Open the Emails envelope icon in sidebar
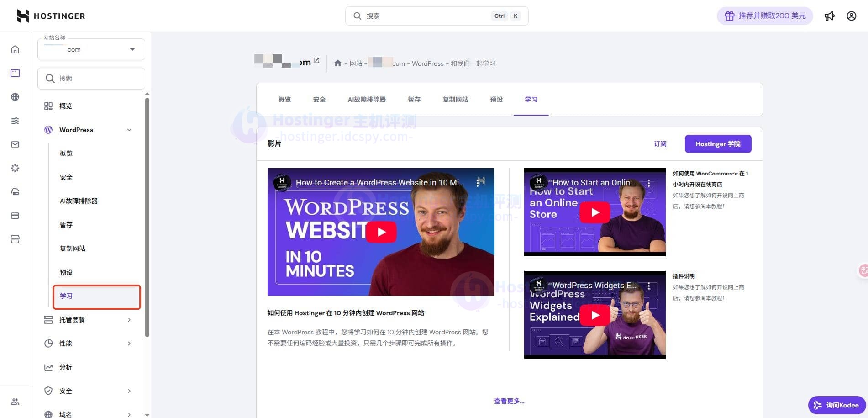 pos(15,144)
